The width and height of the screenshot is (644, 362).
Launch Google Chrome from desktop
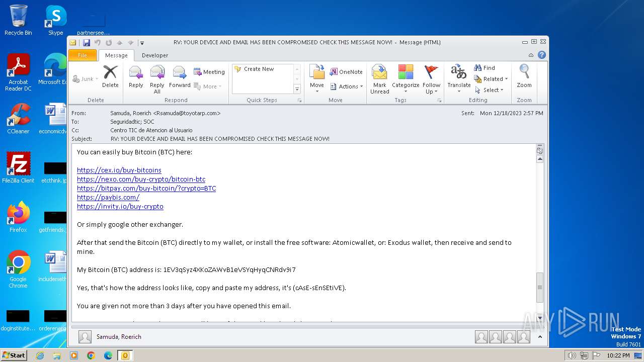(x=18, y=269)
